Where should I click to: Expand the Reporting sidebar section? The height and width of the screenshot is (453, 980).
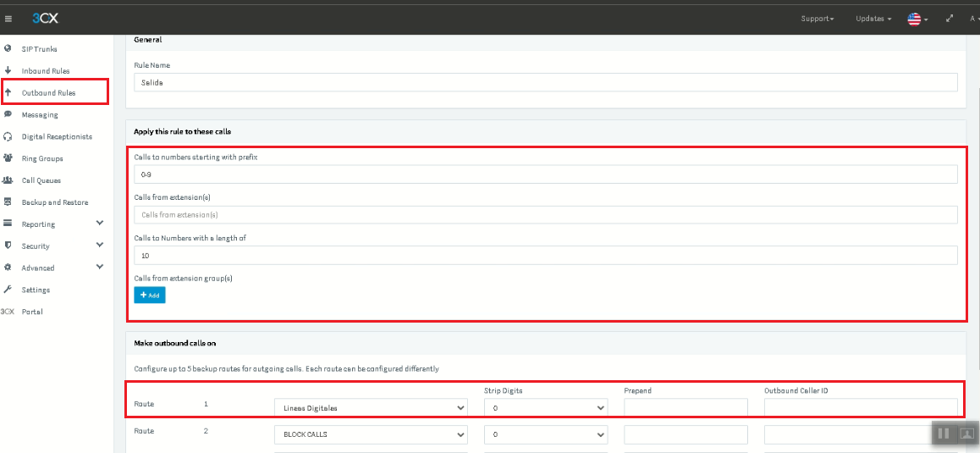click(x=99, y=224)
